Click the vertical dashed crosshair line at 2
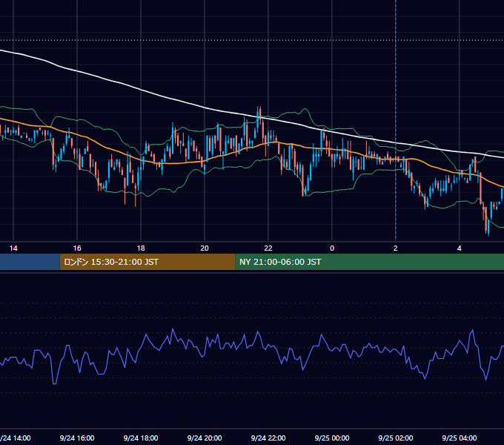Screen dimensions: 504x445 click(396, 121)
